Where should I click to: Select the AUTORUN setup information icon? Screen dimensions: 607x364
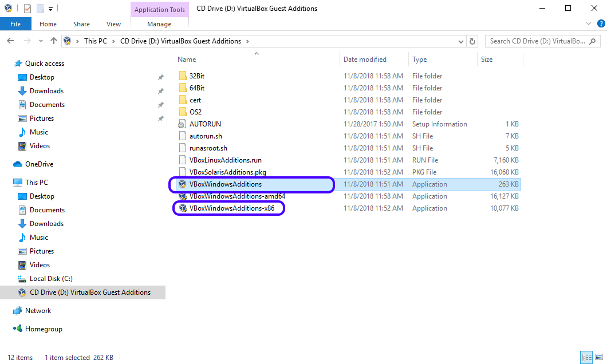[182, 124]
